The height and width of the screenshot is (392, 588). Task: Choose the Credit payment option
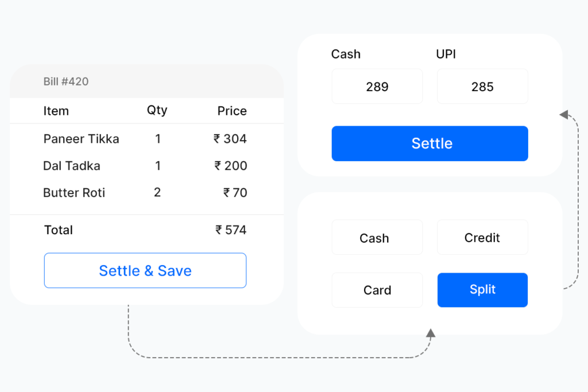click(482, 237)
